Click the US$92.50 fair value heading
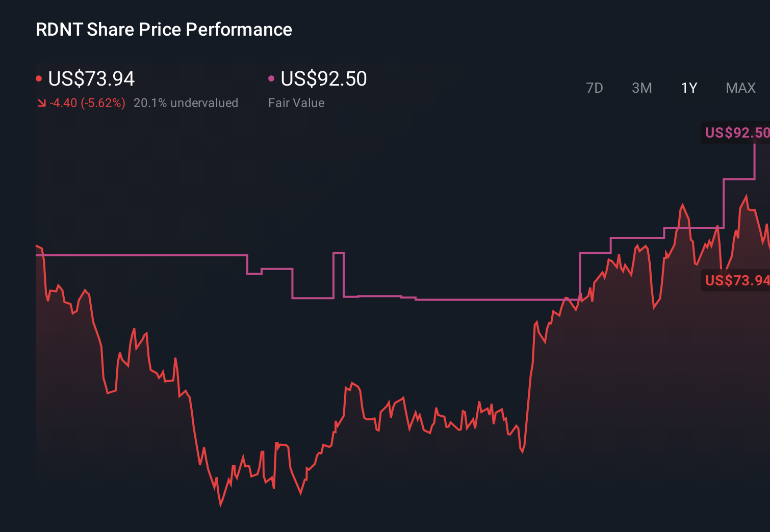The image size is (770, 532). pyautogui.click(x=324, y=78)
